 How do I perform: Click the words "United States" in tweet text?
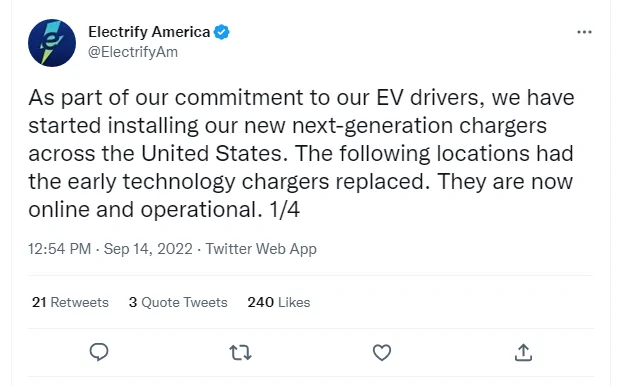tap(214, 154)
